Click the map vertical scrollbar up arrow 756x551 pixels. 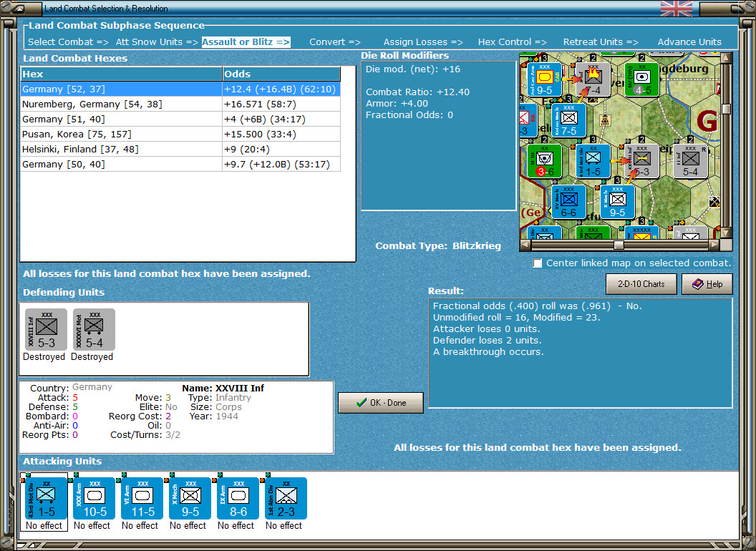726,59
